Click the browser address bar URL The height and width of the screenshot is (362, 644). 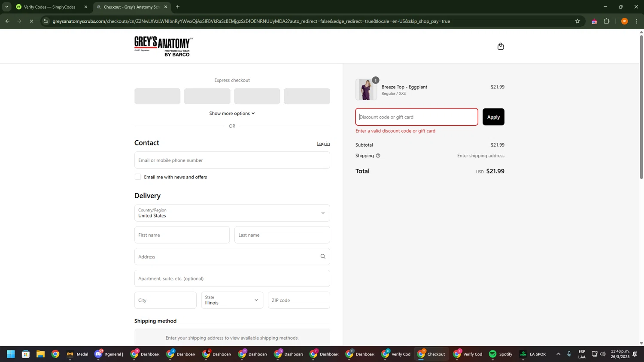tap(251, 21)
